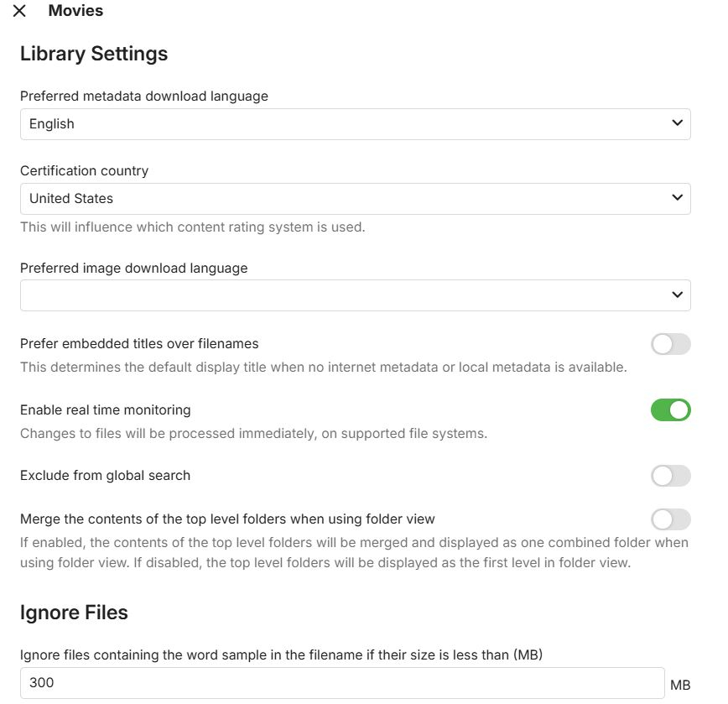Click the Ignore Files section heading
This screenshot has height=704, width=728.
(x=74, y=613)
